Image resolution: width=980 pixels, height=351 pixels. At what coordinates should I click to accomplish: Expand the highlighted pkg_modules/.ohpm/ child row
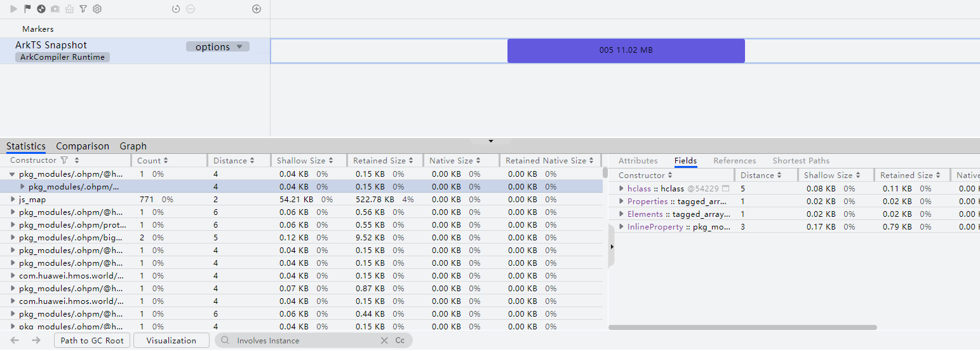click(x=23, y=187)
